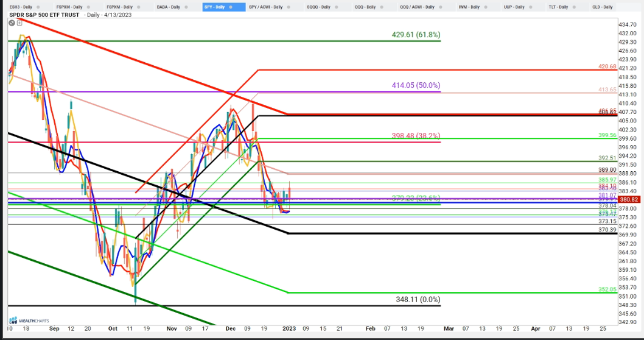This screenshot has height=340, width=644.
Task: Select the 398.48 (38.2%) Fibonacci label
Action: pos(416,136)
